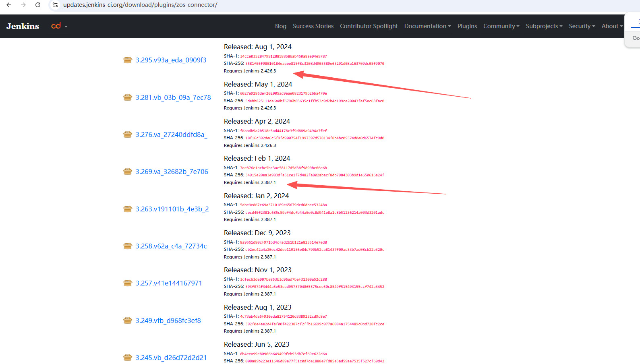Open Success Stories in navbar
The image size is (640, 364).
pos(313,26)
